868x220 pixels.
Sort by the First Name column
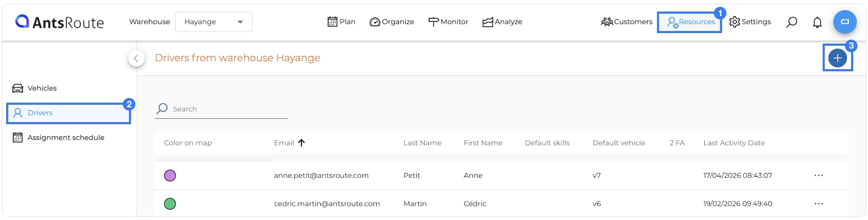pos(483,143)
